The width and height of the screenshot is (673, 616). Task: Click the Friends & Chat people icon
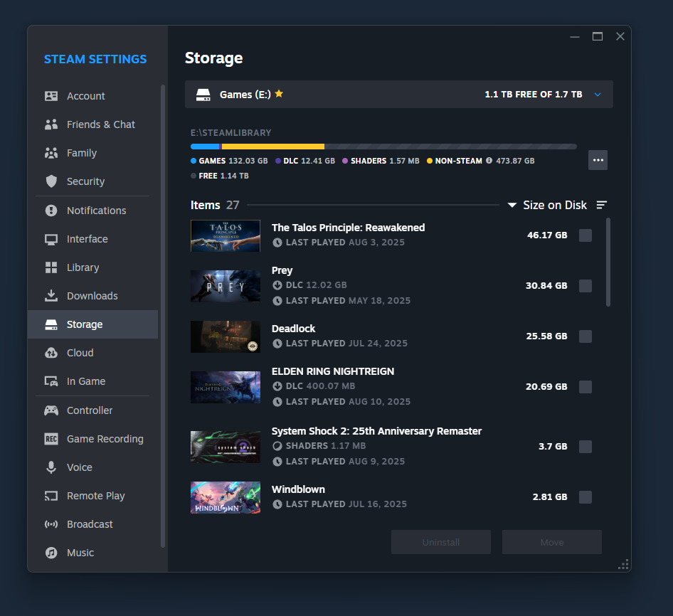(x=51, y=124)
